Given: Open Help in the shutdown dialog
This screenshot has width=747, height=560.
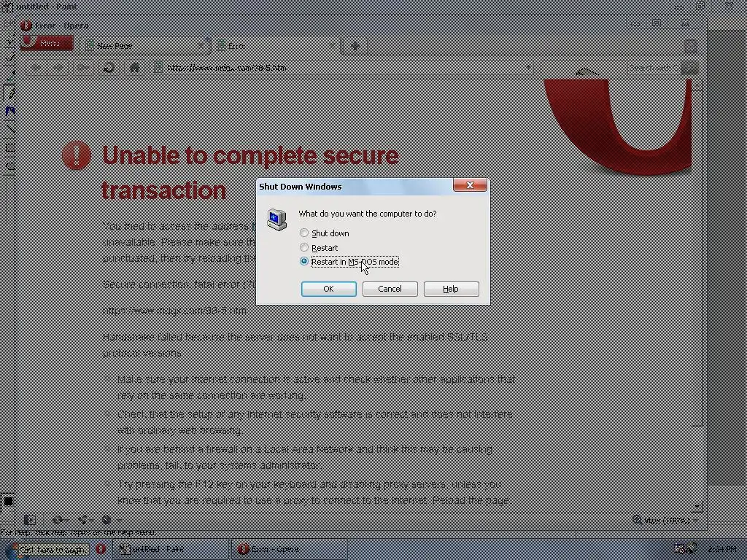Looking at the screenshot, I should [451, 289].
